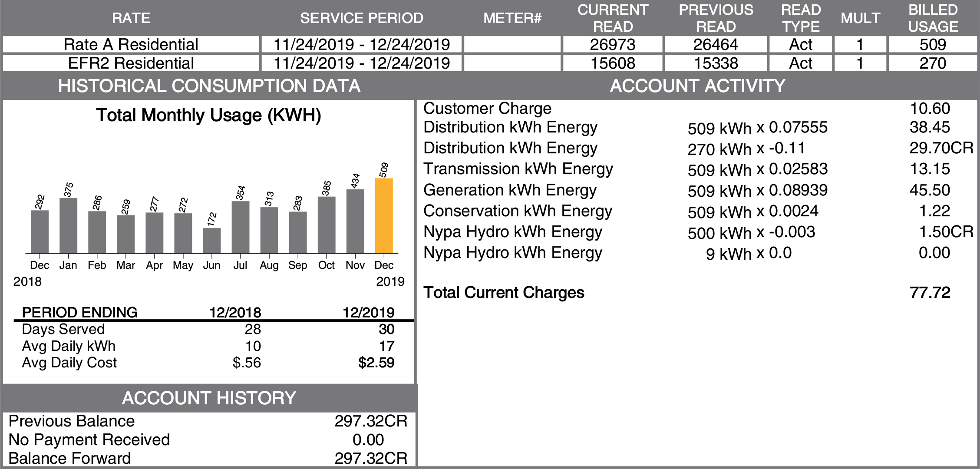The width and height of the screenshot is (980, 469).
Task: Click the Account History header
Action: 209,398
